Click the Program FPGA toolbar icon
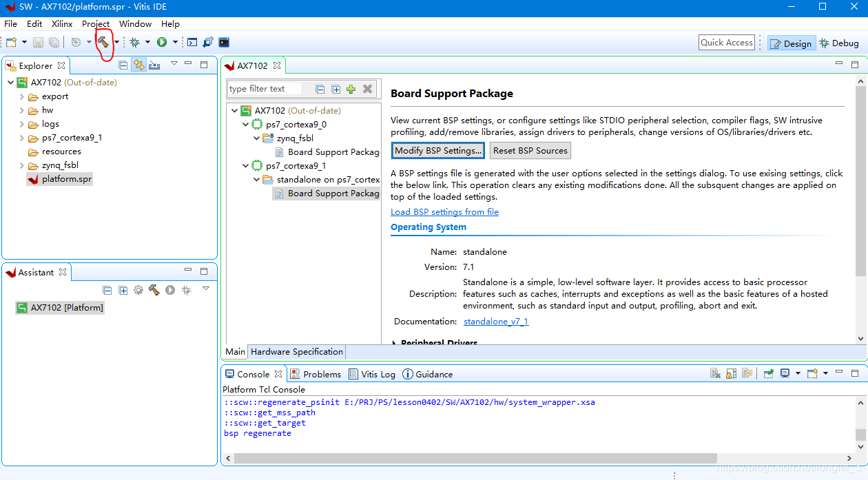Image resolution: width=868 pixels, height=480 pixels. click(208, 42)
